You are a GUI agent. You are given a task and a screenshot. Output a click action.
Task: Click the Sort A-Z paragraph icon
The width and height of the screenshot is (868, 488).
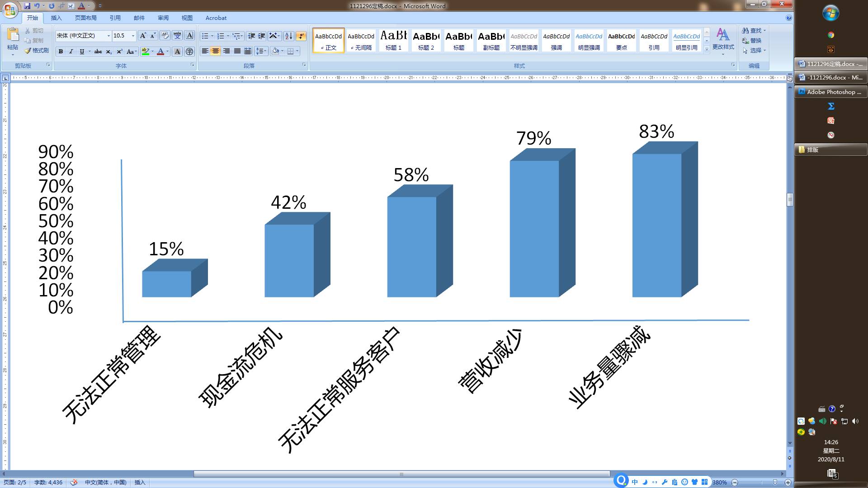click(x=288, y=36)
